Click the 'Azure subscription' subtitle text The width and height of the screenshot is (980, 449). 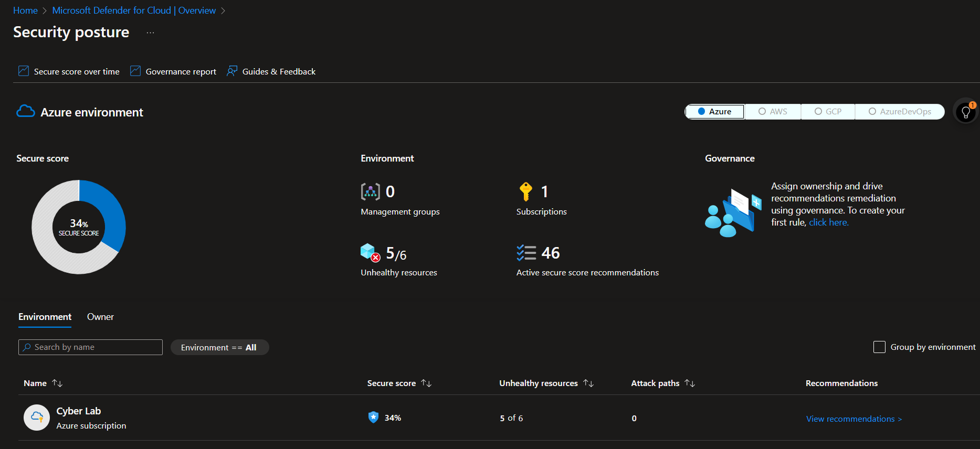(x=91, y=426)
